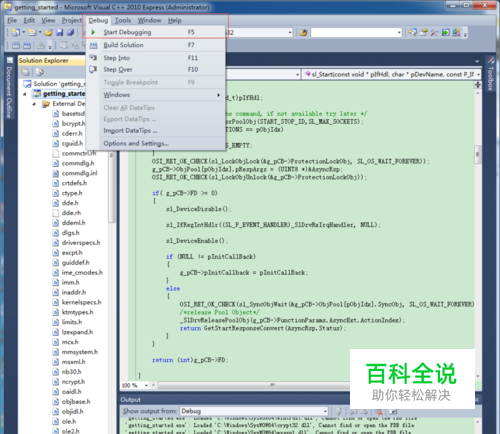Select mmsystem.h in Solution Explorer
This screenshot has width=500, height=434.
(75, 352)
